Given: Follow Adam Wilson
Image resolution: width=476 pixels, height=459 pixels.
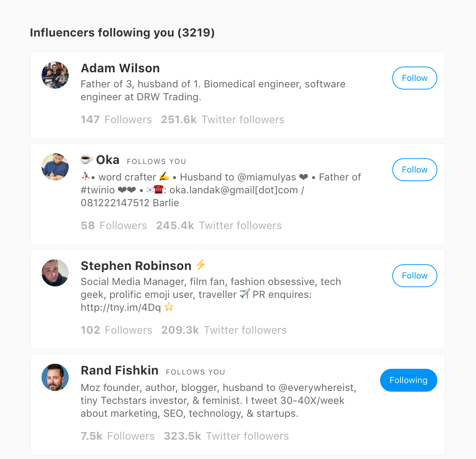Looking at the screenshot, I should (414, 78).
